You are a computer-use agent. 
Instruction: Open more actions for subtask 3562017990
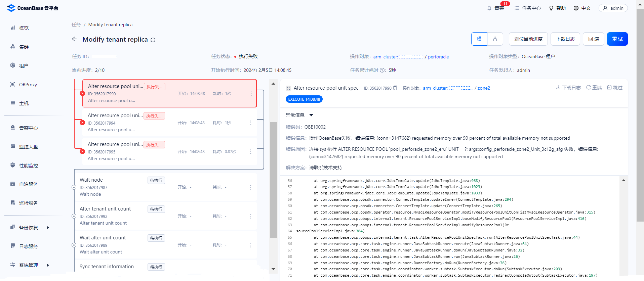(x=251, y=94)
